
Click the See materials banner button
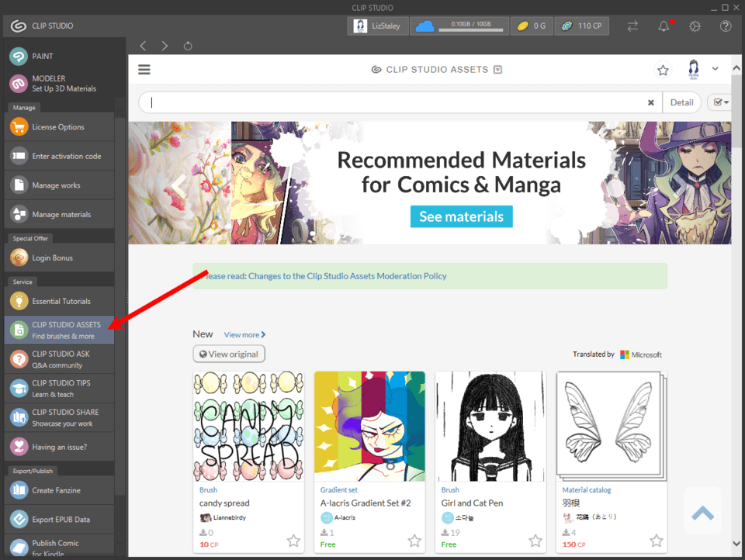461,216
